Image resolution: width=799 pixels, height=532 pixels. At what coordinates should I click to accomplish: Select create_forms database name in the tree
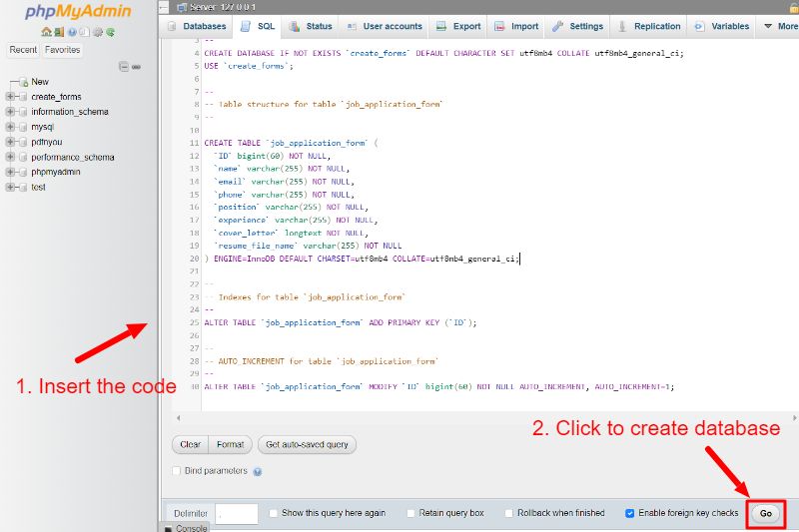click(x=56, y=97)
